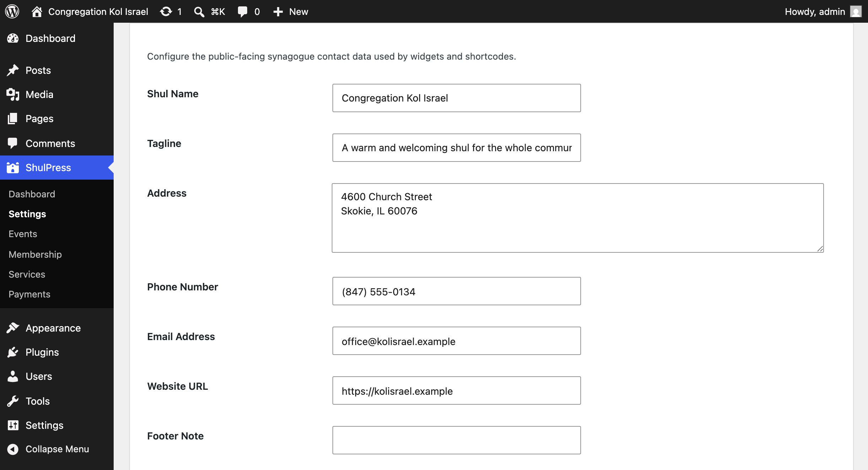868x470 pixels.
Task: Click the Plugins plug icon
Action: click(x=13, y=352)
